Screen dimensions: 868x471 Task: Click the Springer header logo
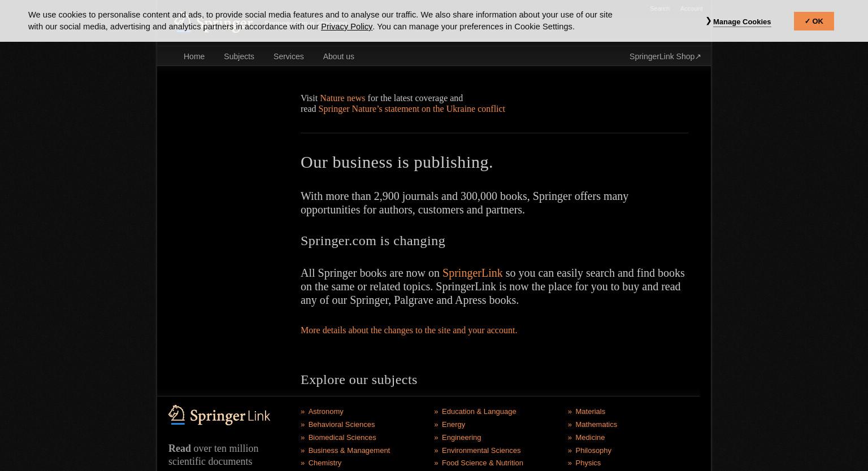coord(214,24)
